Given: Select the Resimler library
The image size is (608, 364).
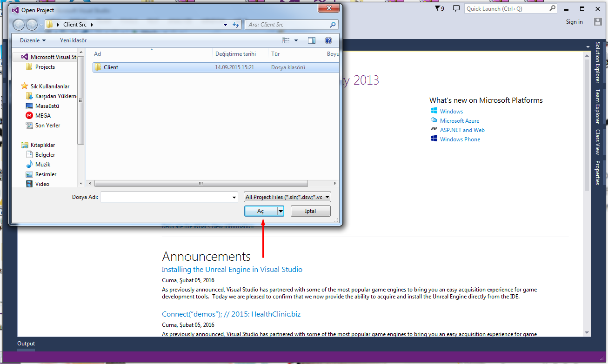Looking at the screenshot, I should point(41,174).
